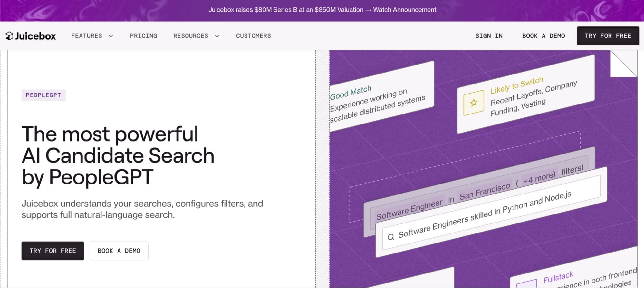Click the PeopleGPT tag label
The height and width of the screenshot is (288, 644).
click(x=43, y=95)
